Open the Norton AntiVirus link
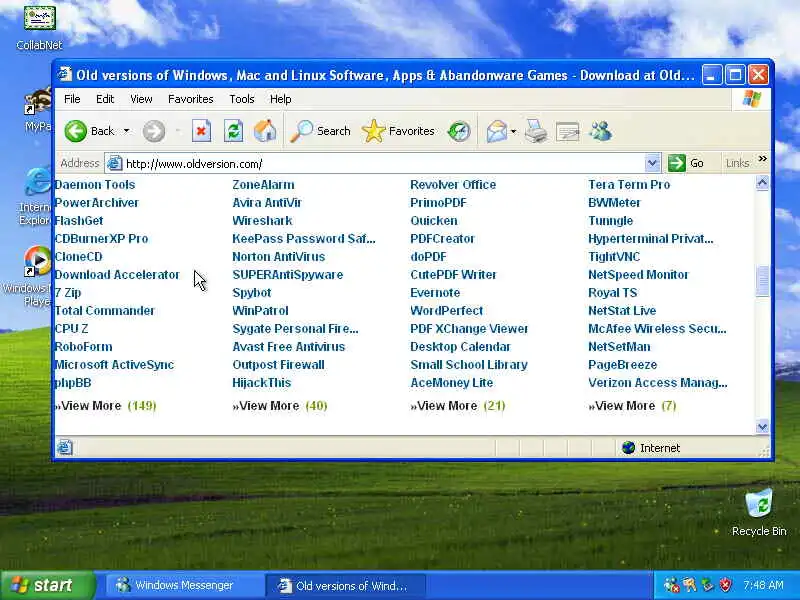This screenshot has height=600, width=800. [279, 257]
